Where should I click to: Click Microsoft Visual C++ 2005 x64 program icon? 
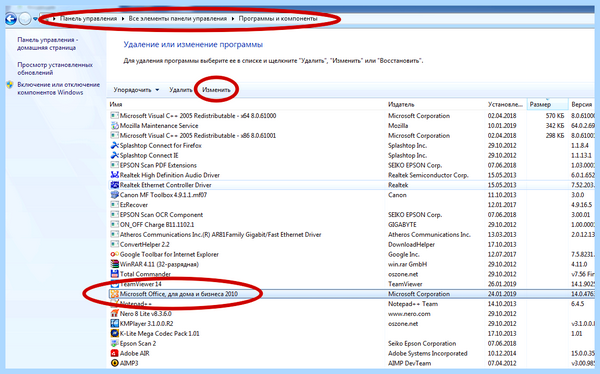click(x=114, y=116)
